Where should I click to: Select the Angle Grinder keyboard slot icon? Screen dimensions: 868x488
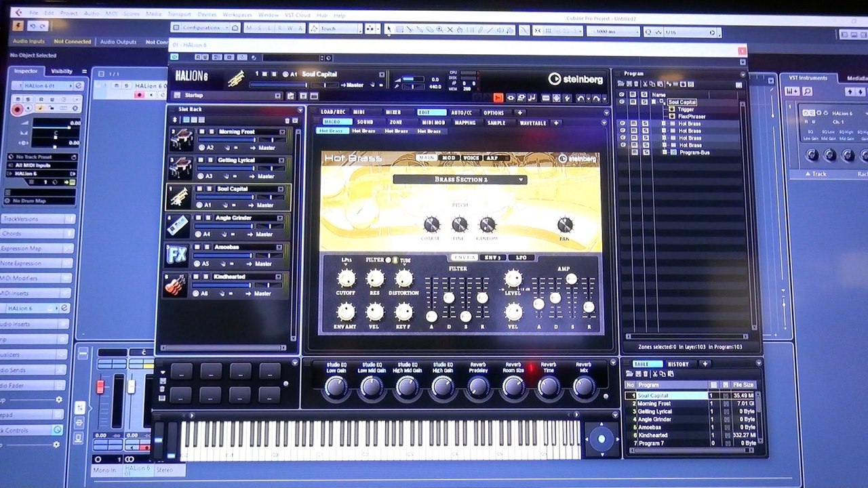click(x=178, y=226)
